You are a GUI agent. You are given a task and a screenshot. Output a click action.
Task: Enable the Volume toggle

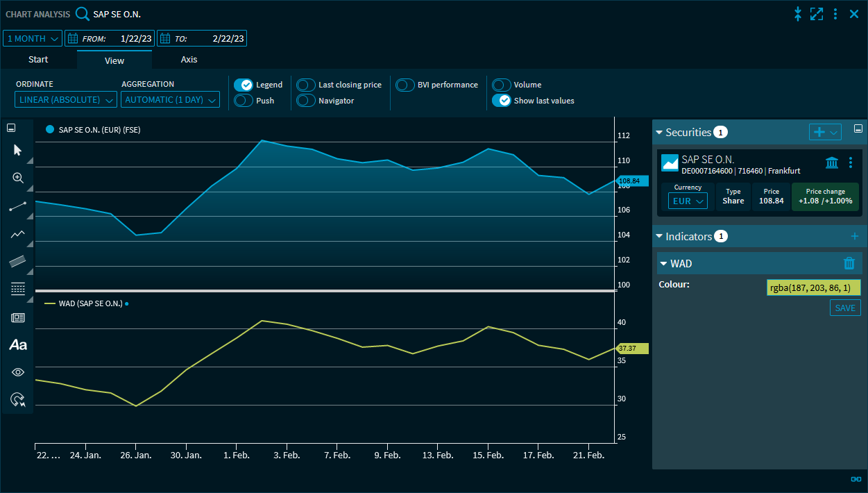501,85
